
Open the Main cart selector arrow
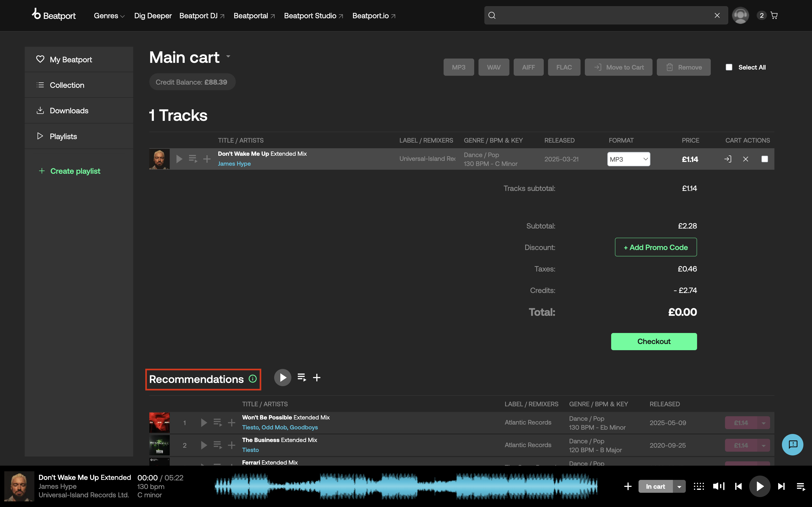pyautogui.click(x=228, y=56)
